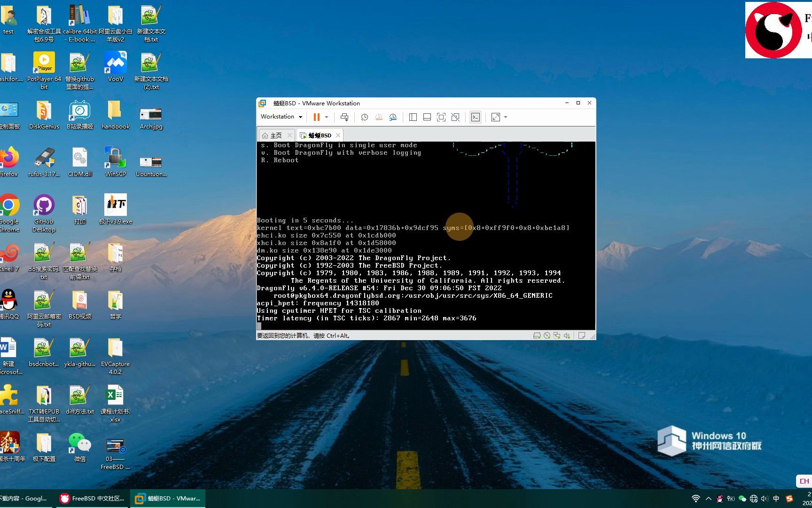Open the battery status tray icon
This screenshot has width=812, height=508.
(x=731, y=499)
